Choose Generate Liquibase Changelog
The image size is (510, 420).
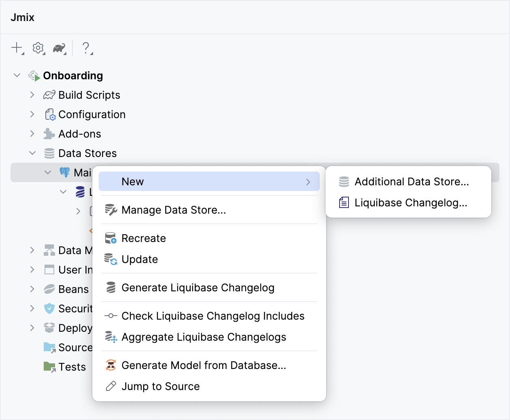(198, 288)
